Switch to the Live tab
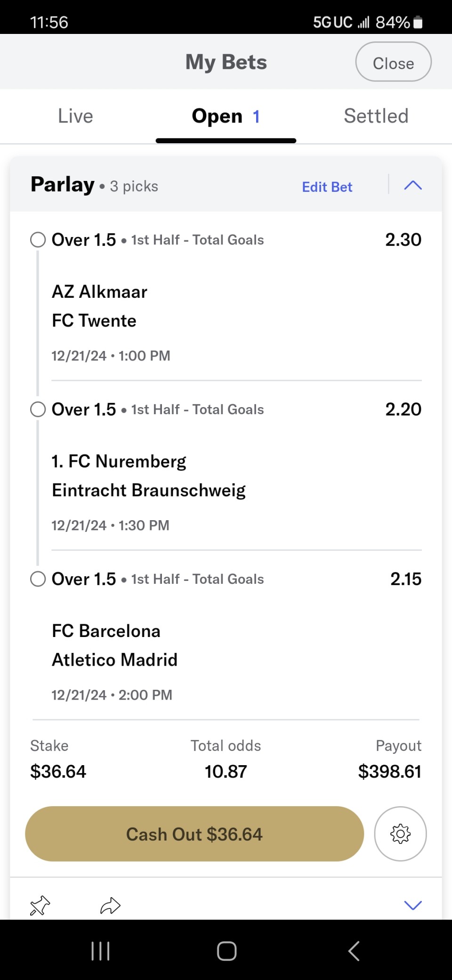 75,116
